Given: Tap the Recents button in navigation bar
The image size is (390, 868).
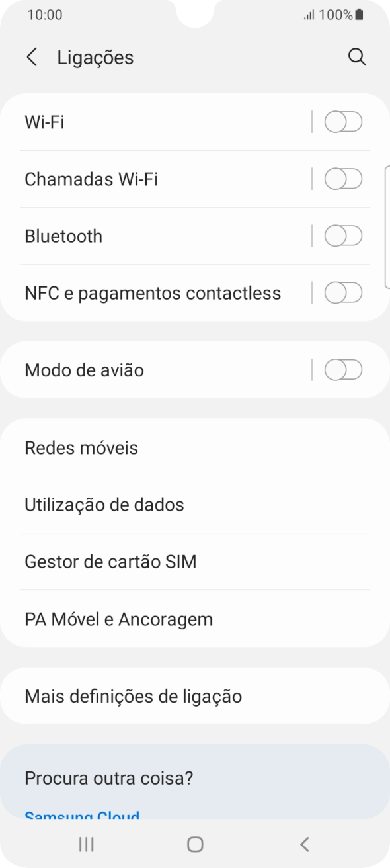Looking at the screenshot, I should tap(85, 844).
